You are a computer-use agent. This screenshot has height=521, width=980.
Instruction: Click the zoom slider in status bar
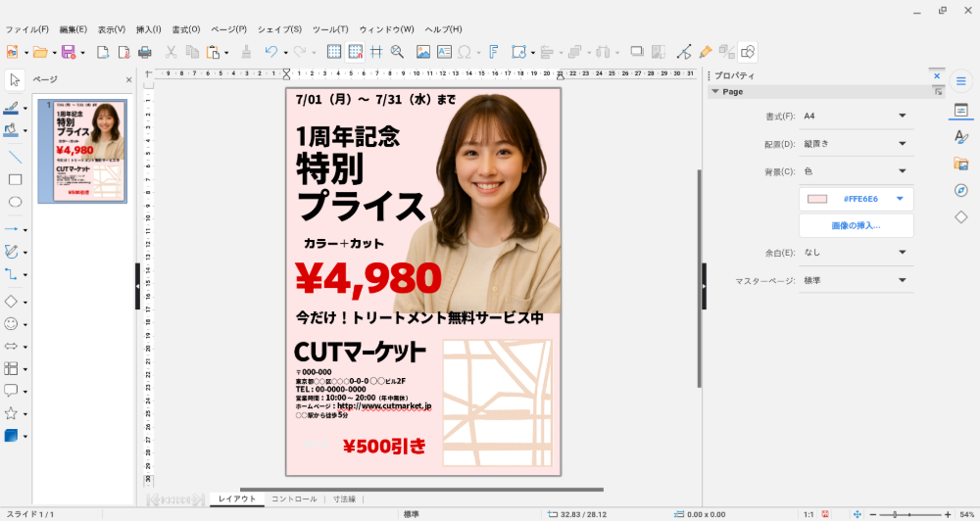[x=910, y=515]
